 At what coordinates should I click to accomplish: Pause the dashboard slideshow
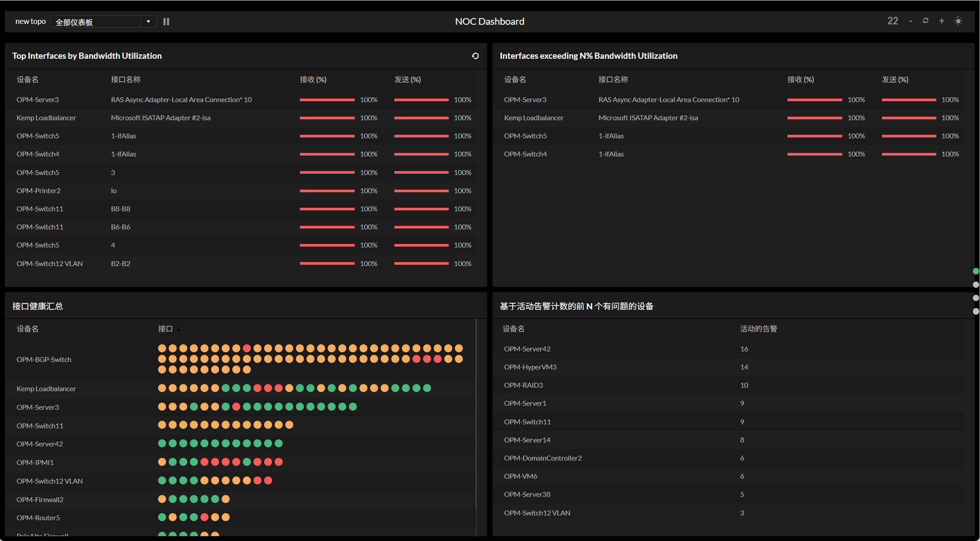click(166, 22)
